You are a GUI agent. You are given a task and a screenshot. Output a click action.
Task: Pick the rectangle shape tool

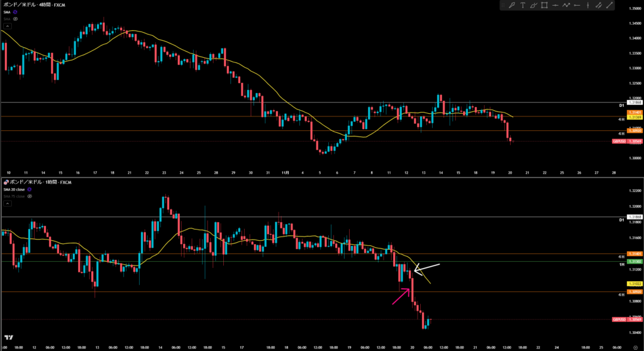tap(544, 6)
